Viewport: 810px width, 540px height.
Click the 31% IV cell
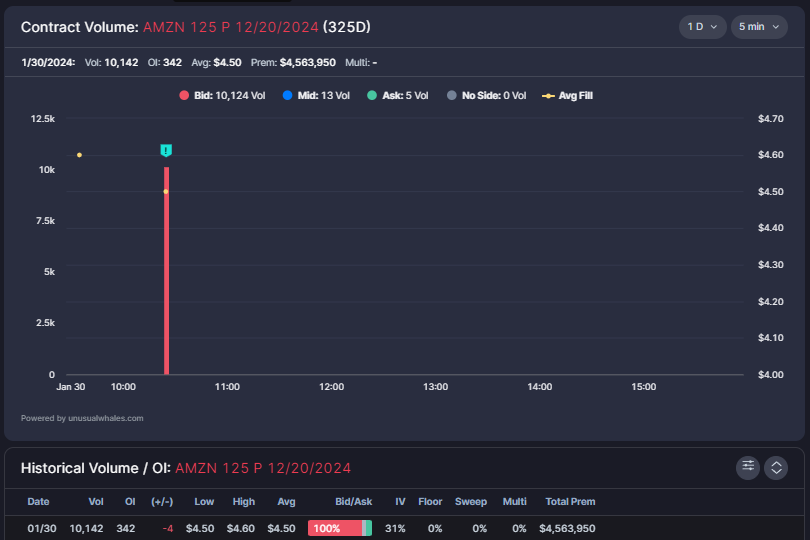(395, 529)
